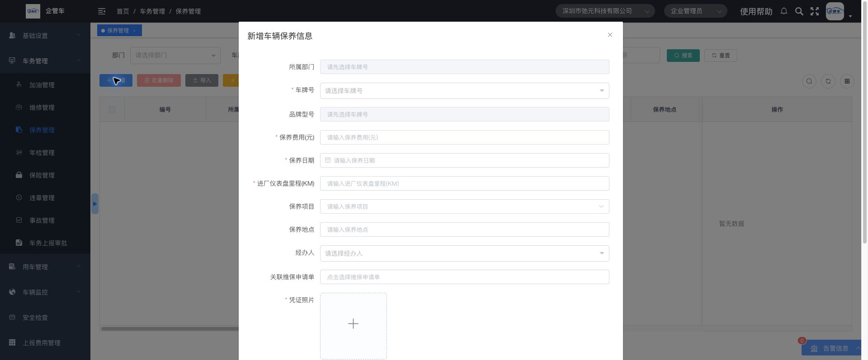The image size is (868, 360).
Task: Check the select-all checkbox in table header
Action: [112, 109]
